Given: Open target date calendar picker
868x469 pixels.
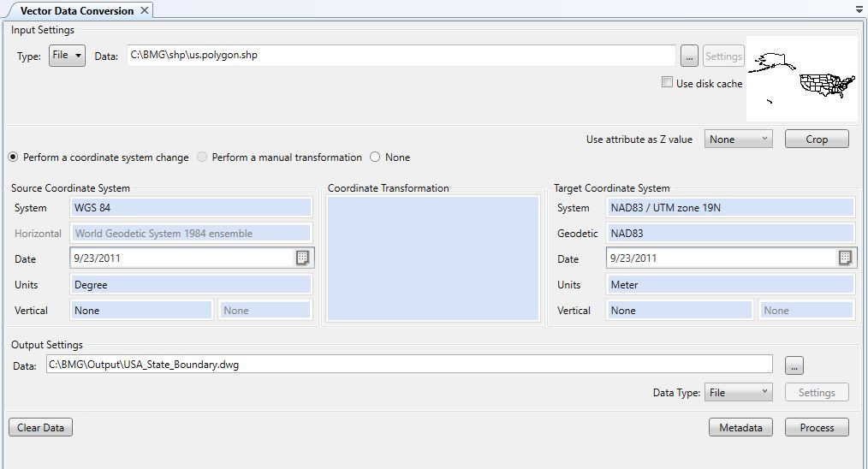Looking at the screenshot, I should pos(845,258).
